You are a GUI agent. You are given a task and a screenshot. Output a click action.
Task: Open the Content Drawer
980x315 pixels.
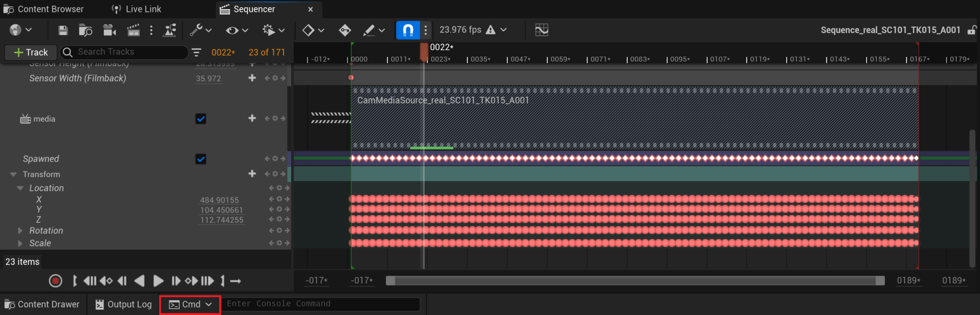(x=42, y=304)
